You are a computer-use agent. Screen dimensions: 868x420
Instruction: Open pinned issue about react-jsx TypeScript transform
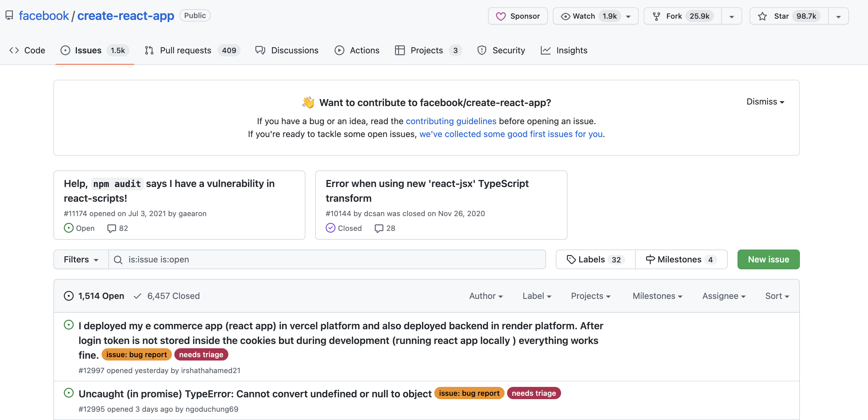pos(427,191)
